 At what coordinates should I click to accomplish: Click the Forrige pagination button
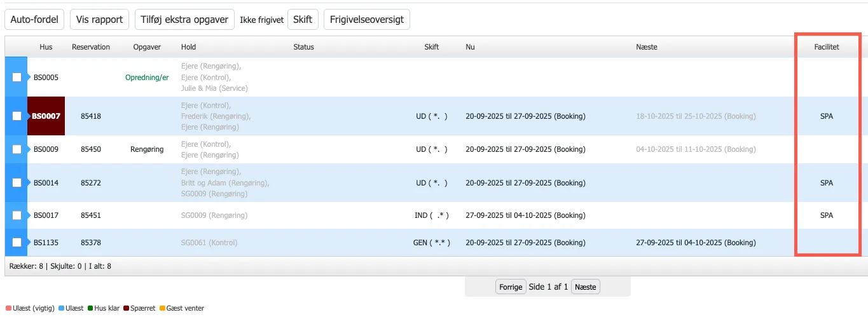(x=510, y=287)
